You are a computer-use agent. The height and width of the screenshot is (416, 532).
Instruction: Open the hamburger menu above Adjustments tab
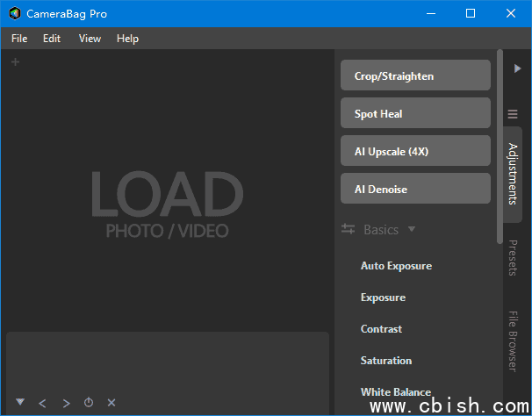(513, 114)
